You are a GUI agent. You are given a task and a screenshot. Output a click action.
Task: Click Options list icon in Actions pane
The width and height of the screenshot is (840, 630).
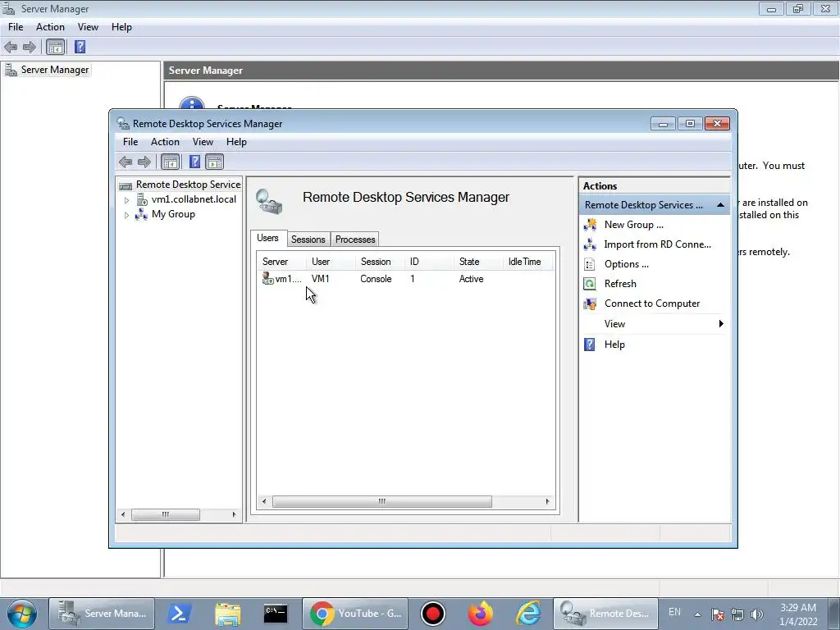pyautogui.click(x=590, y=264)
